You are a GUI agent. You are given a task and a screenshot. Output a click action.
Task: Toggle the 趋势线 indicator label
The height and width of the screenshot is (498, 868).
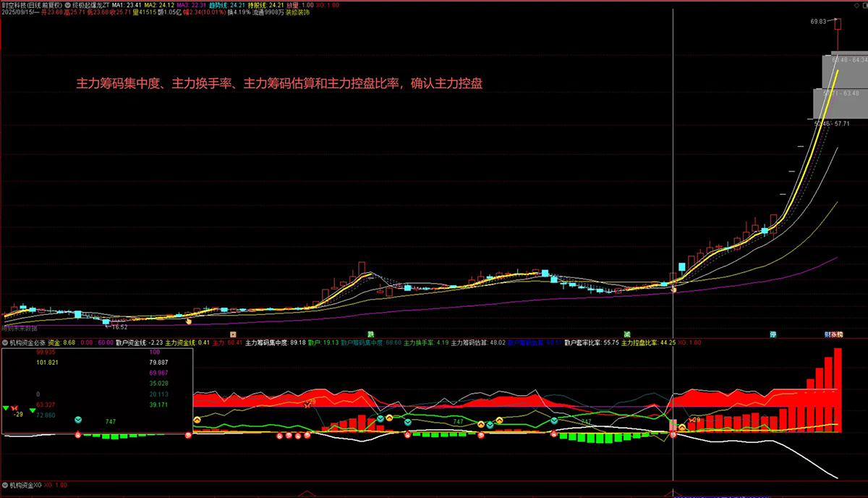click(221, 5)
